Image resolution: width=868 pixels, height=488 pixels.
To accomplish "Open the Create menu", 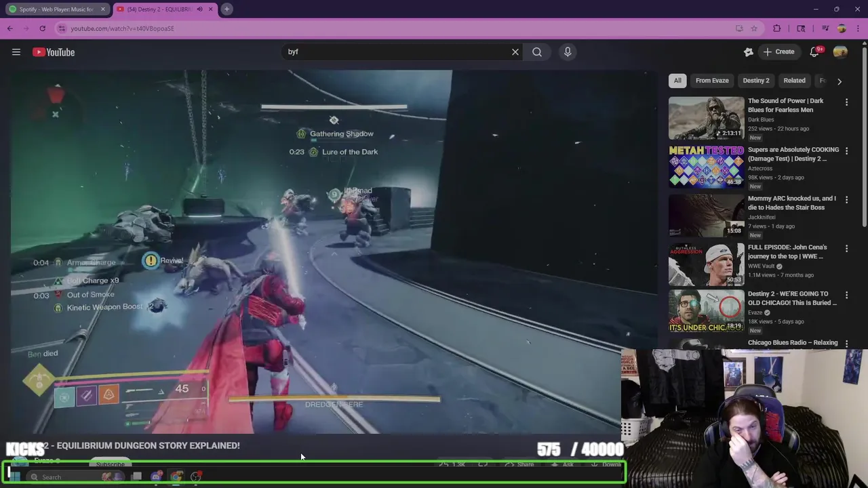I will coord(778,52).
